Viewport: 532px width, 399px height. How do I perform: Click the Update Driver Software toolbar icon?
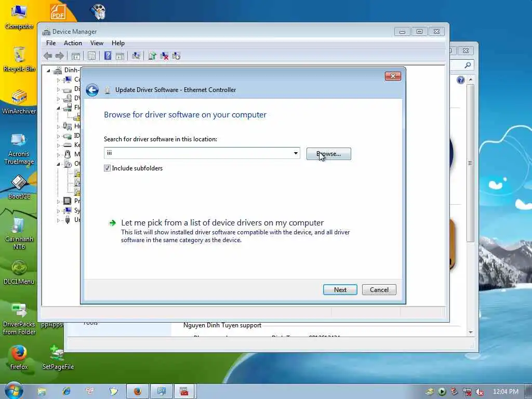click(152, 56)
